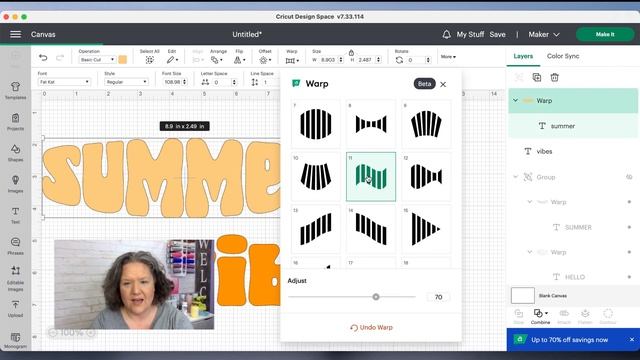Toggle the size lock icon
The image size is (640, 360).
[x=351, y=52]
